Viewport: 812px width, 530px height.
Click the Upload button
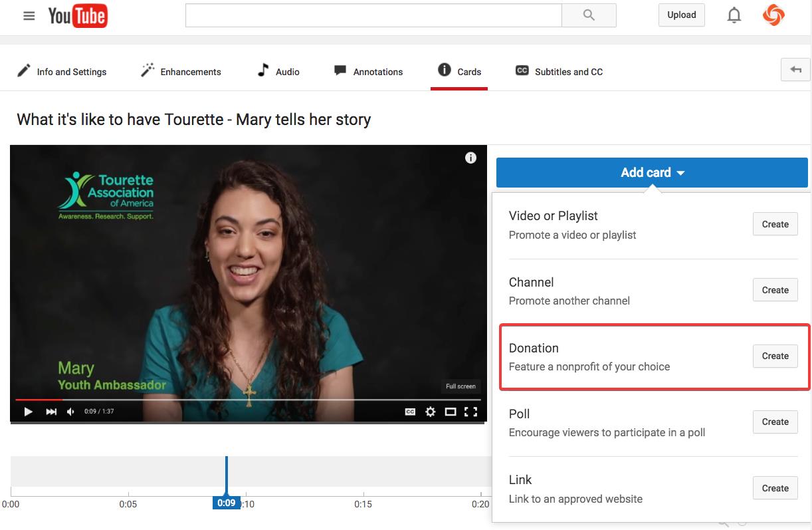[681, 15]
